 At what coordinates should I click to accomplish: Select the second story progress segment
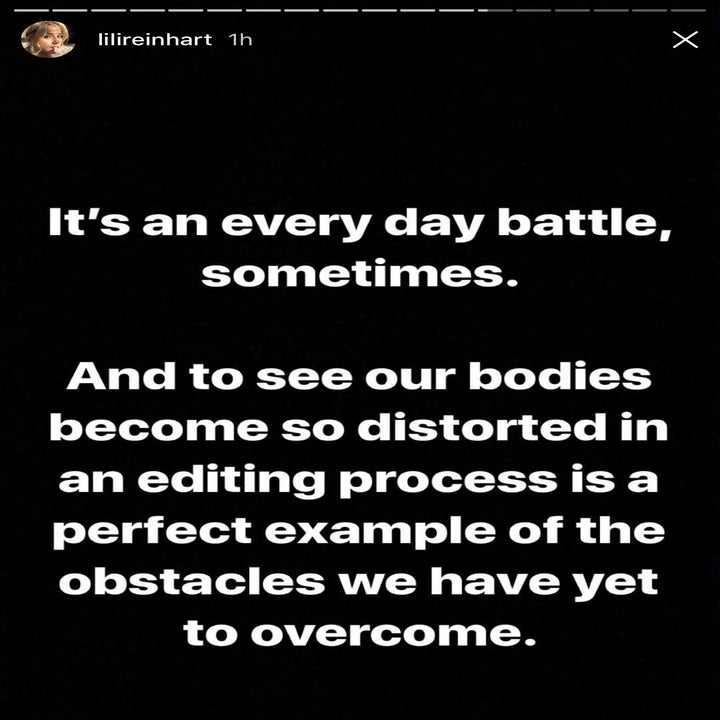coord(70,10)
